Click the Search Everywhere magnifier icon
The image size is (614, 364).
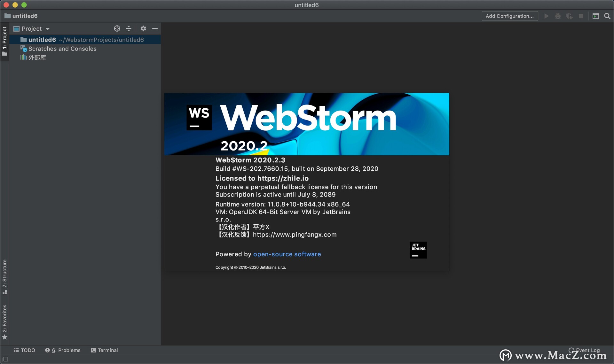(x=607, y=16)
